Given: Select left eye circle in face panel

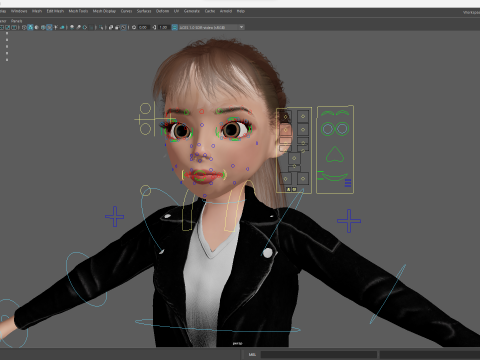Looking at the screenshot, I should coord(327,129).
